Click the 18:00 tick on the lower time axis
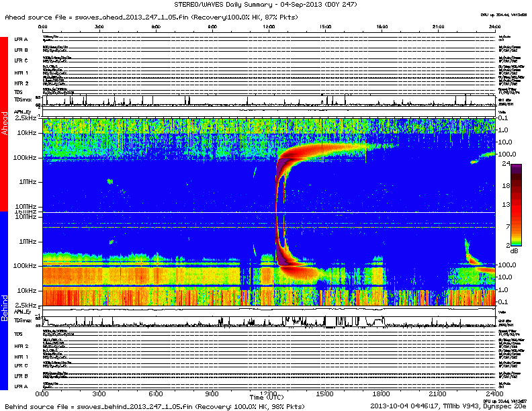This screenshot has height=411, width=532. tap(381, 393)
